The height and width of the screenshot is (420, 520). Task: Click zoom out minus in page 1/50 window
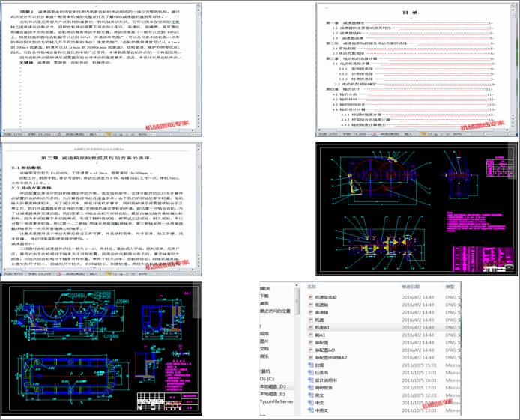(x=154, y=134)
